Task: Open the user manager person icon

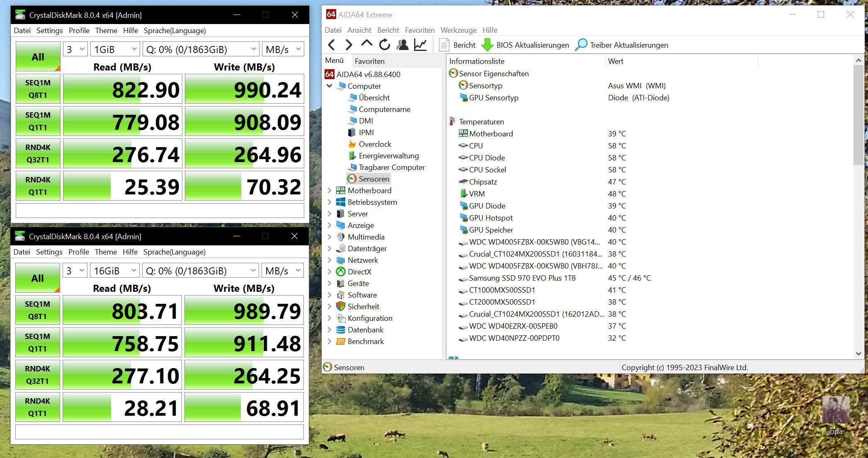Action: [402, 45]
